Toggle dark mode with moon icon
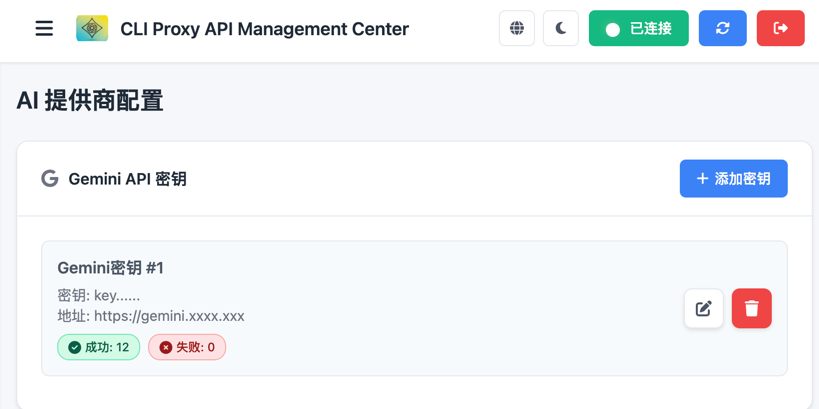Image resolution: width=819 pixels, height=409 pixels. (x=561, y=29)
